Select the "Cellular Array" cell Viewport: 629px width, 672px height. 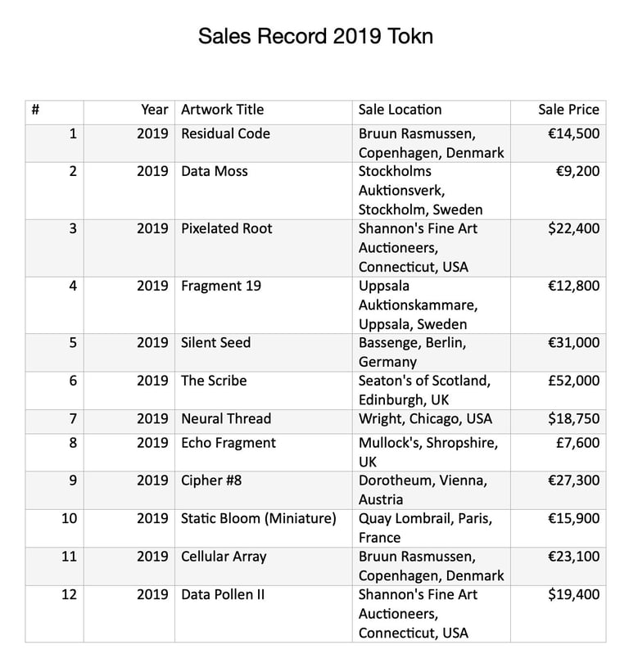point(224,557)
